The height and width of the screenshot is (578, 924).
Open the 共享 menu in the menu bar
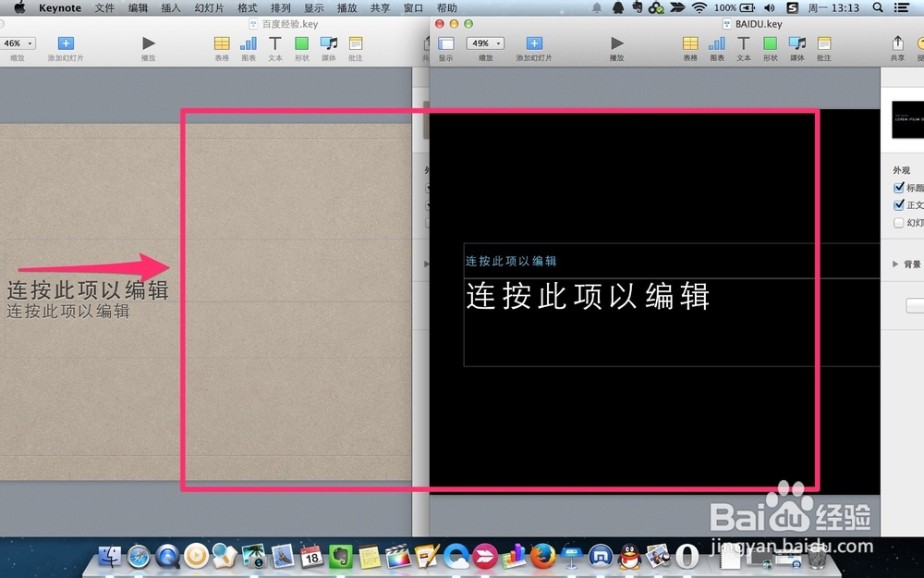(x=380, y=7)
